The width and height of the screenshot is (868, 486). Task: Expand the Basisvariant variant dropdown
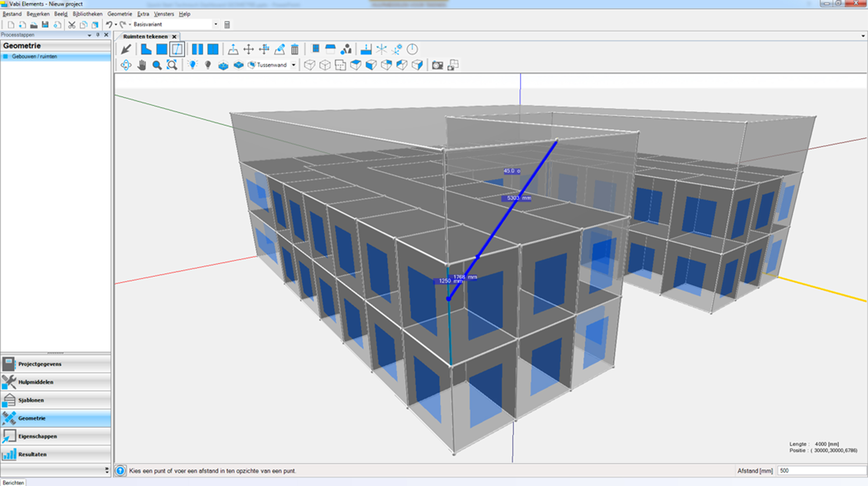click(216, 24)
